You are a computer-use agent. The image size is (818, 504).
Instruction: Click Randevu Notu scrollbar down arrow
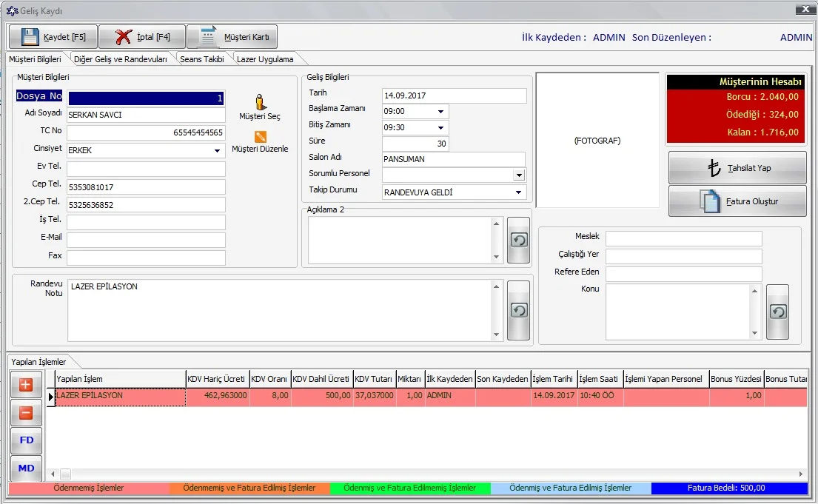pyautogui.click(x=496, y=335)
